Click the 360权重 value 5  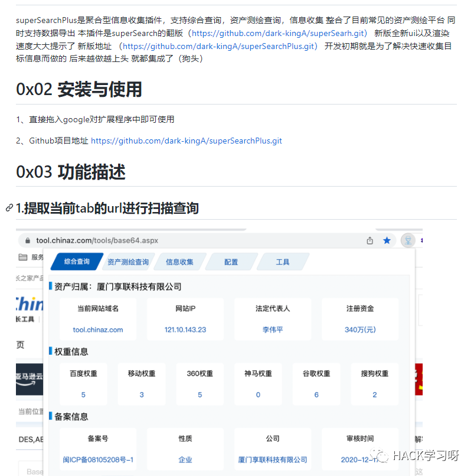pos(200,395)
